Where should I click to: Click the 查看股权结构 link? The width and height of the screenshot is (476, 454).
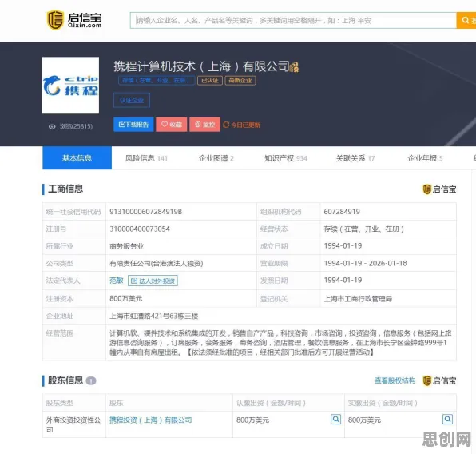395,380
